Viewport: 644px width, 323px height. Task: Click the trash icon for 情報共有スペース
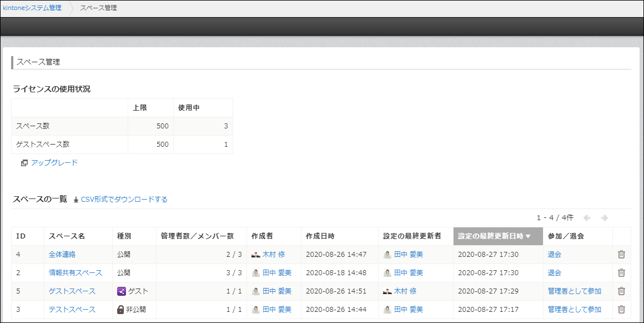coord(621,272)
